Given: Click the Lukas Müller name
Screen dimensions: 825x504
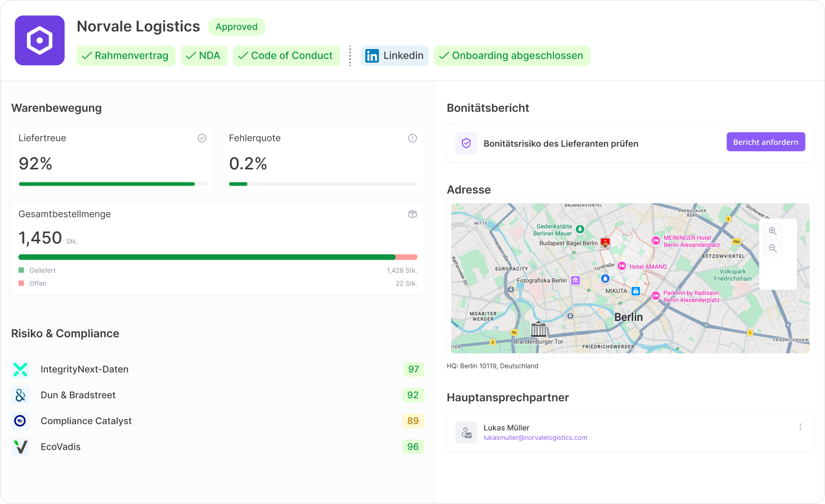Looking at the screenshot, I should coord(507,428).
